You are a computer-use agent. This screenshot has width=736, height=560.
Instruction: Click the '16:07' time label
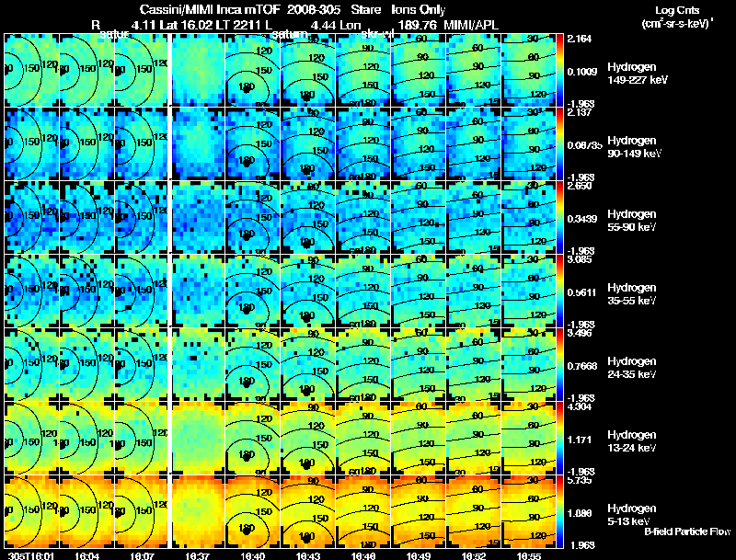[x=142, y=555]
